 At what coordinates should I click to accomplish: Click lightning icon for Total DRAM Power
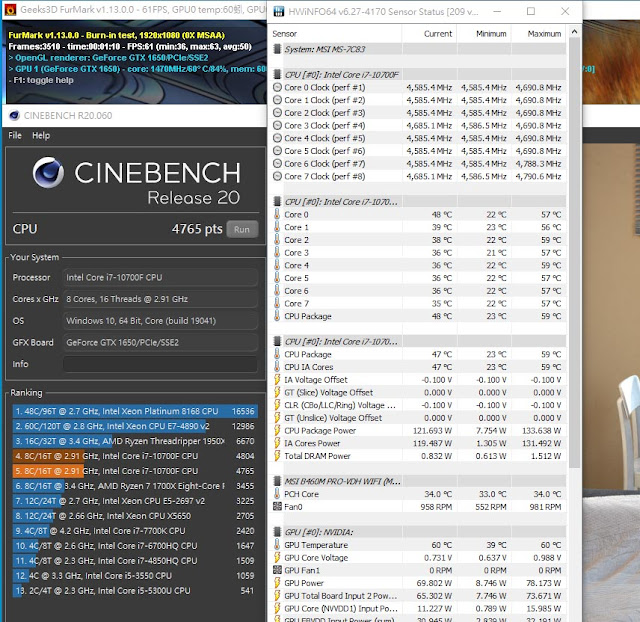point(277,456)
